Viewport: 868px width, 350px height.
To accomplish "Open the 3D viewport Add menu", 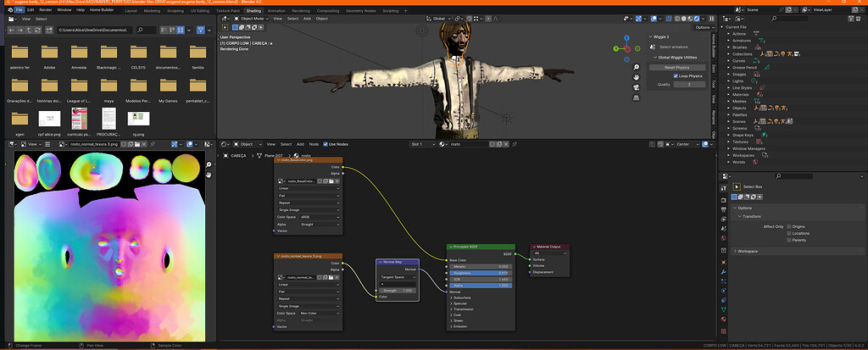I will point(307,19).
